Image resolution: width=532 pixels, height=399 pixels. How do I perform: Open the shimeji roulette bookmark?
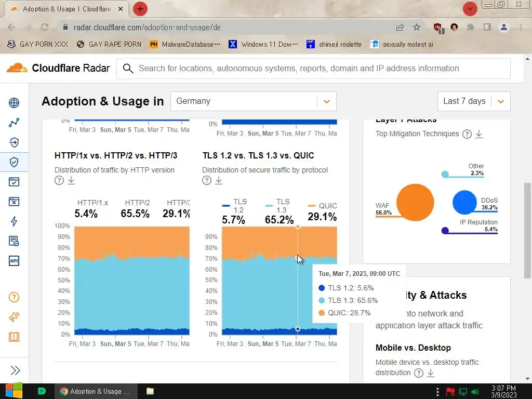click(x=334, y=45)
